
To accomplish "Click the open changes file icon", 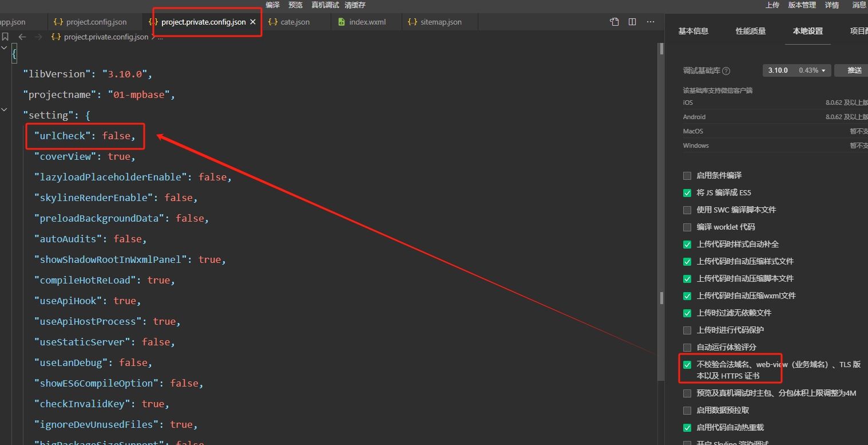I will pyautogui.click(x=615, y=22).
